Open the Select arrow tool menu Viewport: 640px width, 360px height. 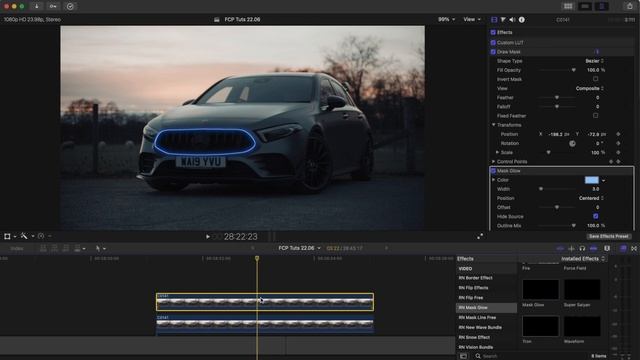tap(100, 248)
